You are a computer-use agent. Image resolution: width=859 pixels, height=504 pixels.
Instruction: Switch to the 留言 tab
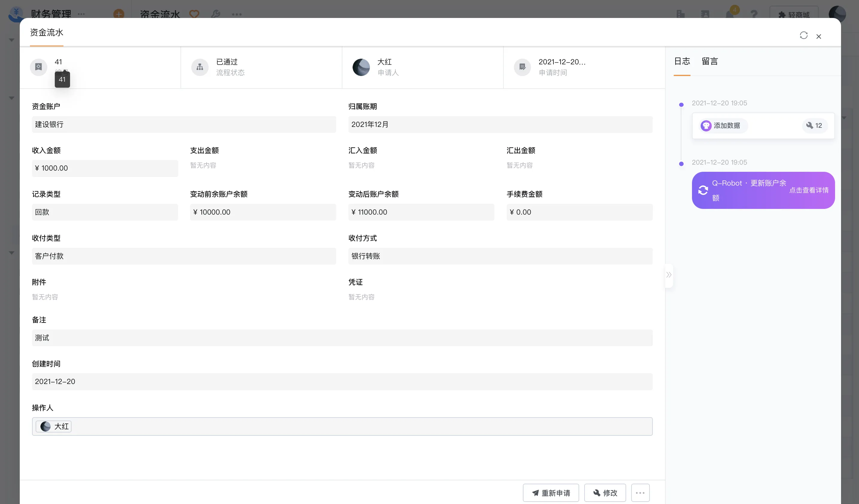coord(710,61)
